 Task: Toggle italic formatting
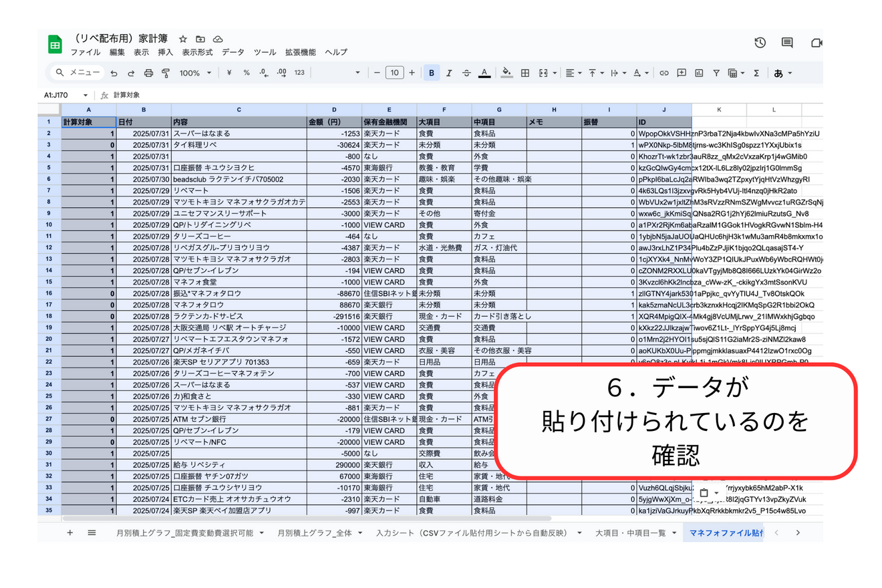pos(449,73)
